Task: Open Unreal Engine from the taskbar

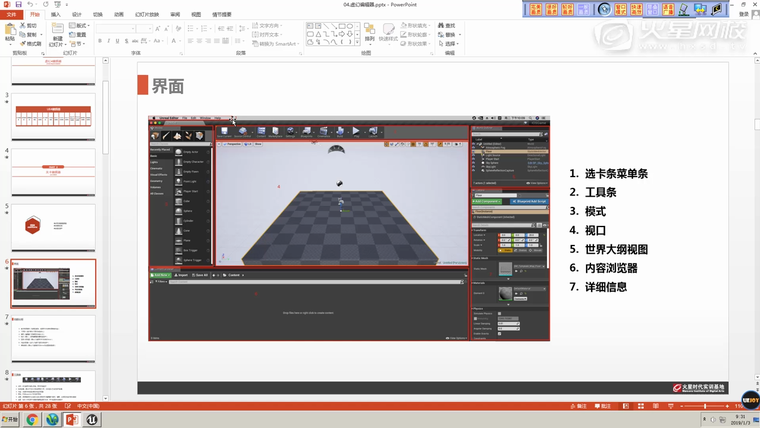Action: [93, 420]
